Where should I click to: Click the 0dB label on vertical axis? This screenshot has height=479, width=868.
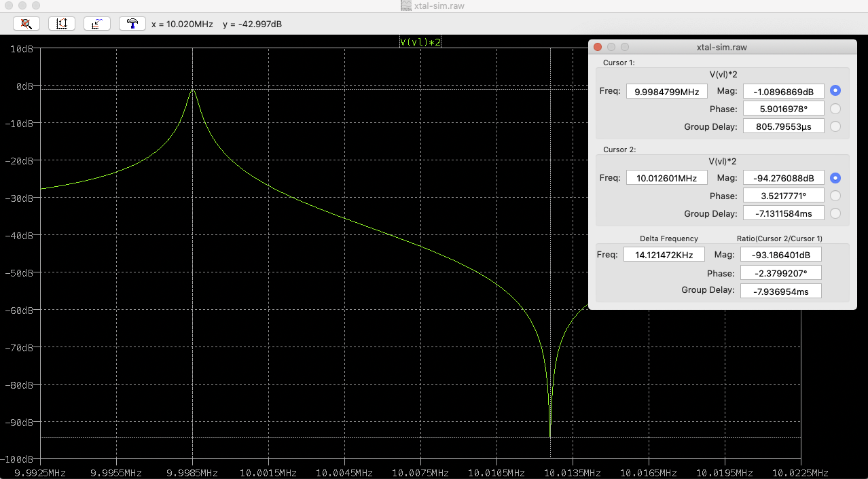pos(24,86)
